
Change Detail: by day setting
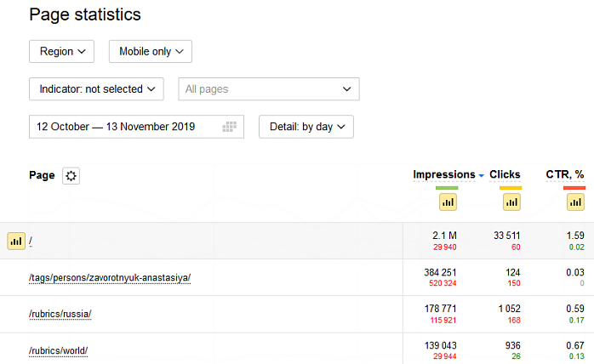(x=306, y=127)
